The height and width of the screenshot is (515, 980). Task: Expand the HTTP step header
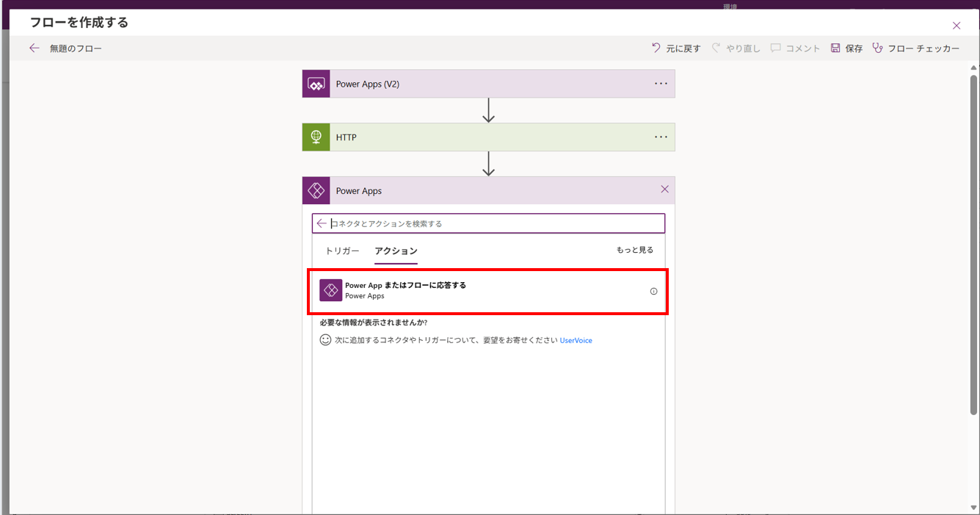coord(489,137)
